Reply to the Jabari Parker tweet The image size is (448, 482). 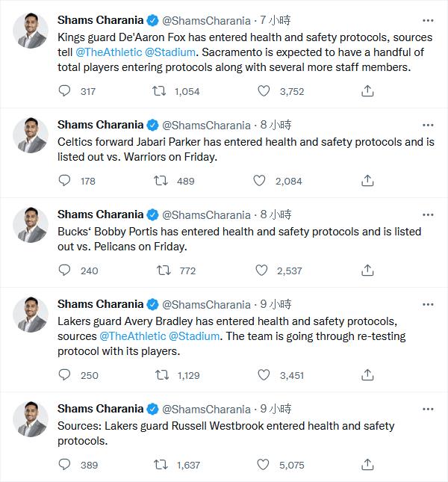click(x=65, y=181)
